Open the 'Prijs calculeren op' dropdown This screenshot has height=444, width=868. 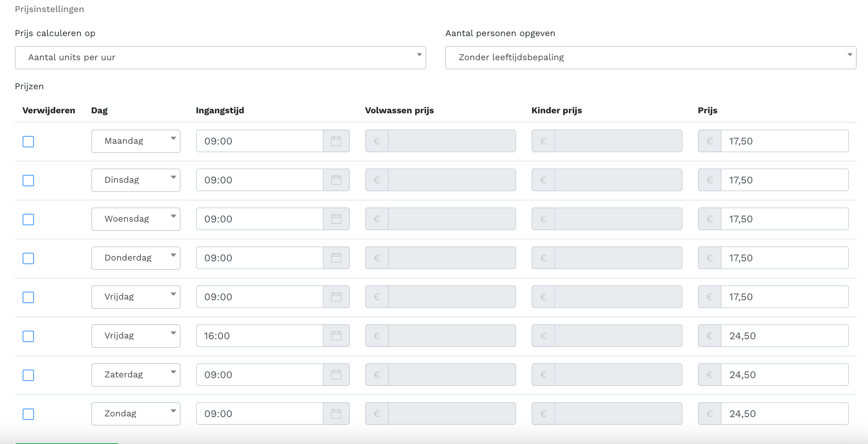pyautogui.click(x=220, y=58)
